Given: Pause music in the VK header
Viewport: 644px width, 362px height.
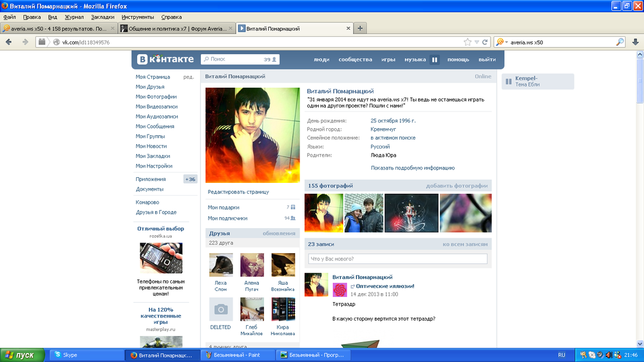Looking at the screenshot, I should 435,59.
